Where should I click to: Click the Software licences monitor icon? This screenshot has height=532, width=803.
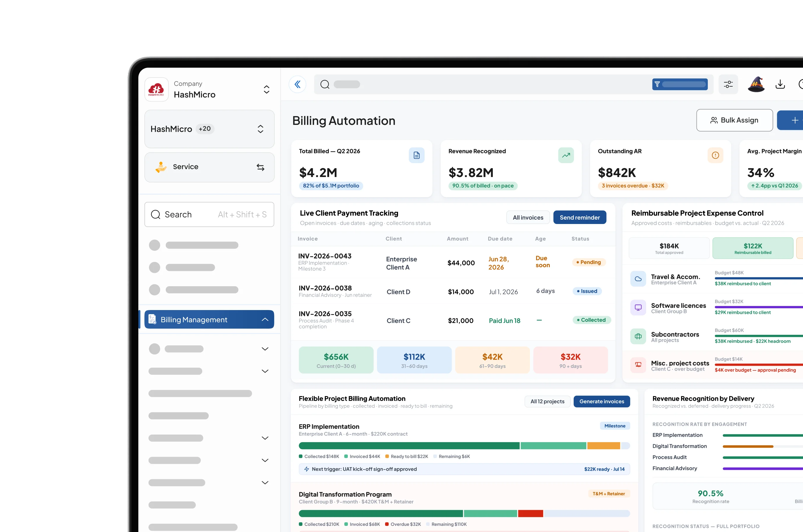(638, 308)
